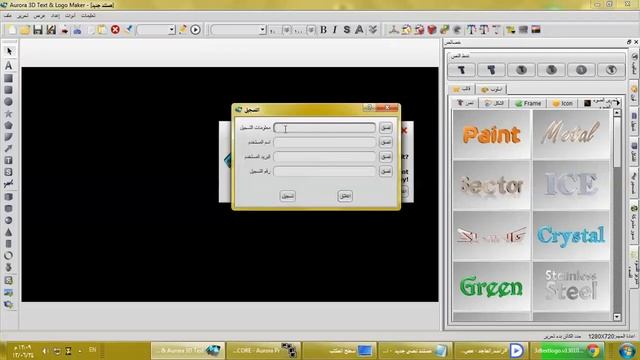The height and width of the screenshot is (360, 640).
Task: Focus the first registration dialog input field
Action: (x=324, y=128)
